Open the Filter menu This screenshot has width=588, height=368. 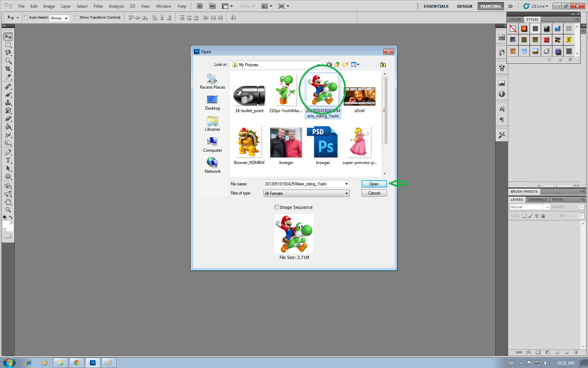coord(98,6)
